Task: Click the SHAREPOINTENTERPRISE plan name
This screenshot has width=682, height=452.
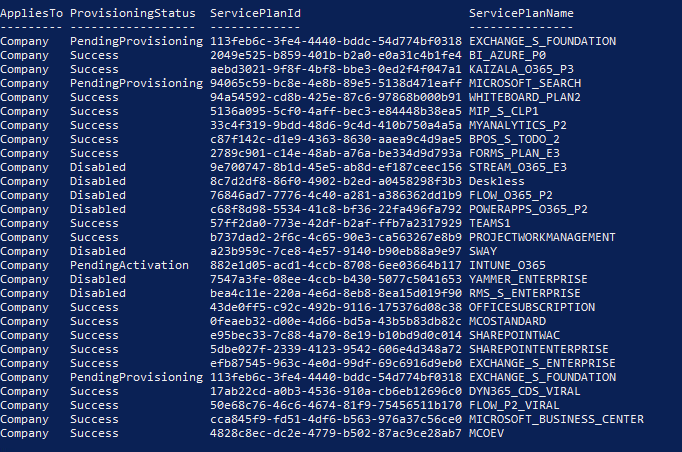Action: click(x=539, y=349)
